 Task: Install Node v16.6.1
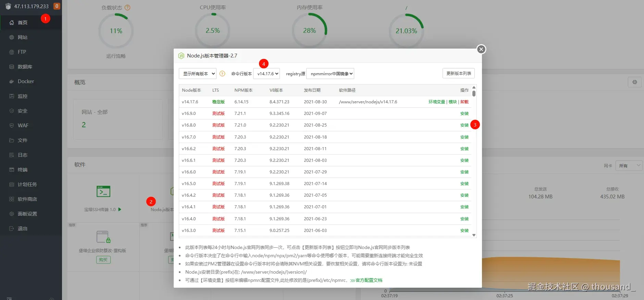pos(465,160)
